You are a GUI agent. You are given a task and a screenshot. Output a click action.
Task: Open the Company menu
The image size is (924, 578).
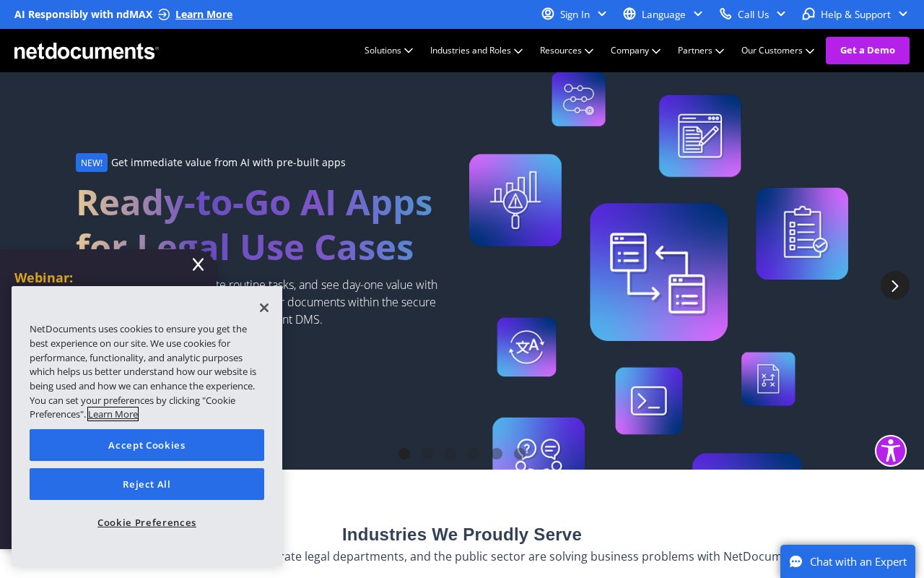pyautogui.click(x=635, y=51)
